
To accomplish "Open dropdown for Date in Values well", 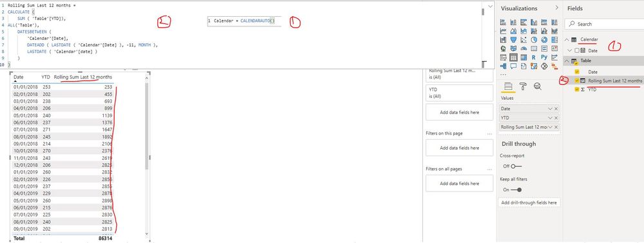I will (x=551, y=108).
